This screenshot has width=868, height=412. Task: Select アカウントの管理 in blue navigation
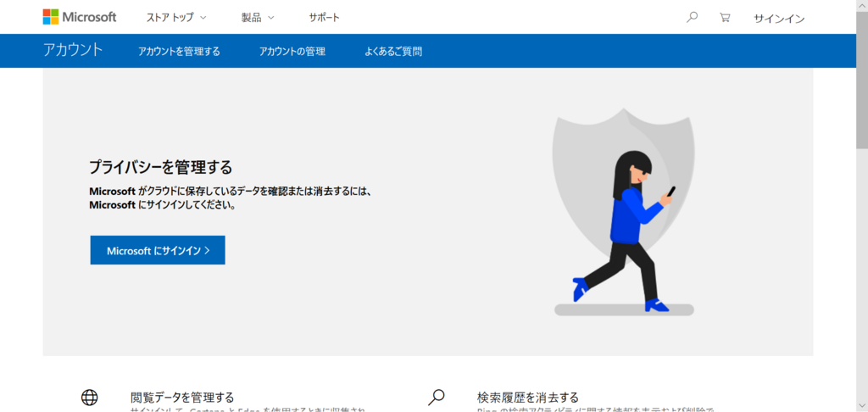(x=292, y=52)
